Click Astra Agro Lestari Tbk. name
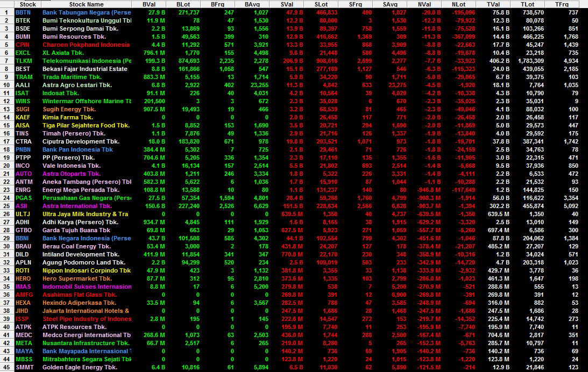The width and height of the screenshot is (588, 372). [x=77, y=85]
